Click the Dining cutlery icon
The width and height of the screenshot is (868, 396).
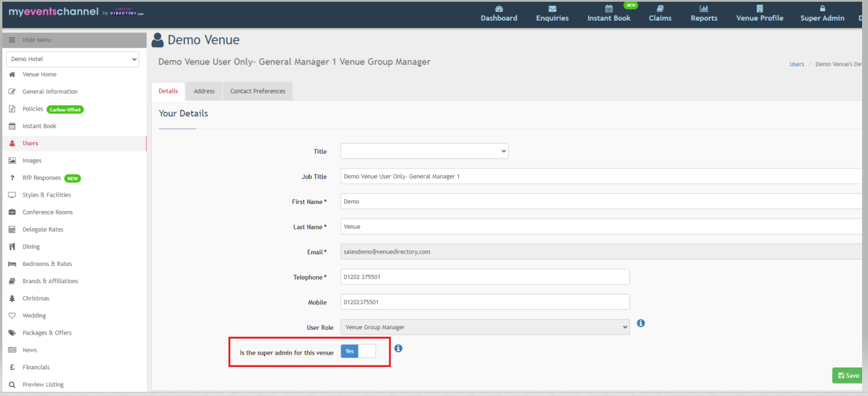[12, 246]
